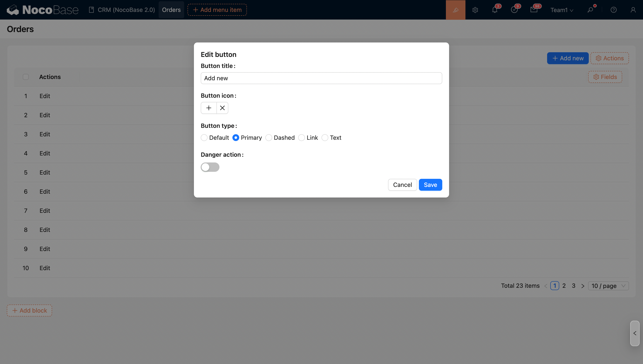Open the settings gear in the top bar
The width and height of the screenshot is (643, 364).
(x=475, y=10)
